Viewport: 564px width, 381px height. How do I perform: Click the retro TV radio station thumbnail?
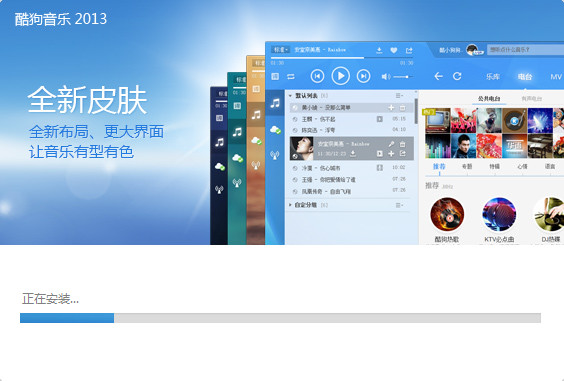437,121
